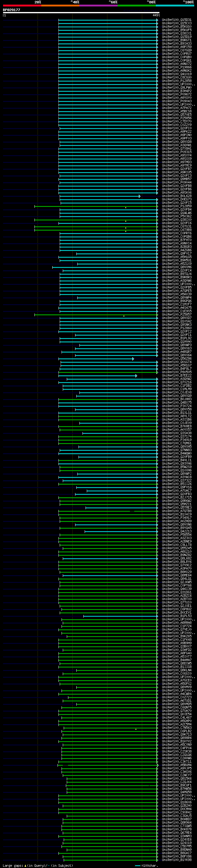Select the UniRef100_A5AX39 label

click(x=177, y=294)
